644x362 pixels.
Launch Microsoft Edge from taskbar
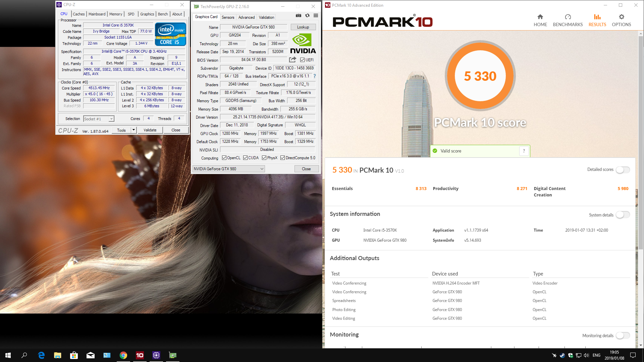[x=41, y=355]
